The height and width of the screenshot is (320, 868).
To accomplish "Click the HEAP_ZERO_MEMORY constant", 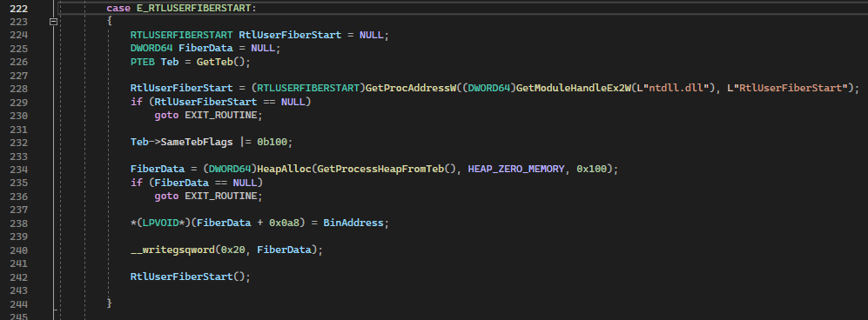I will pyautogui.click(x=516, y=169).
